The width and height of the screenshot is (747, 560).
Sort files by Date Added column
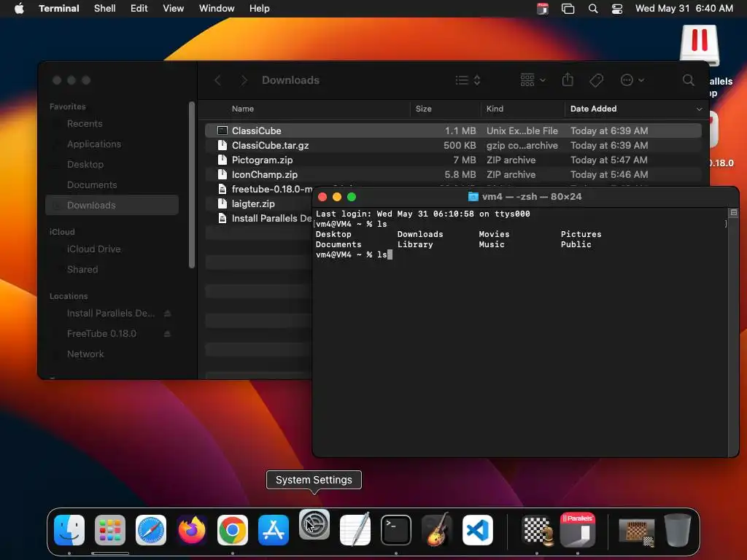click(593, 109)
